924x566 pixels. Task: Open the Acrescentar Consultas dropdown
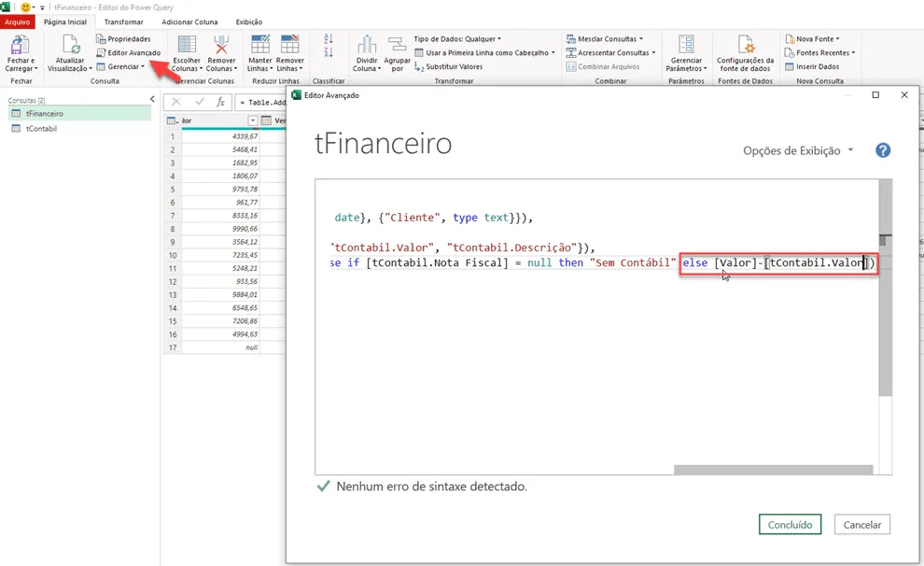click(610, 52)
